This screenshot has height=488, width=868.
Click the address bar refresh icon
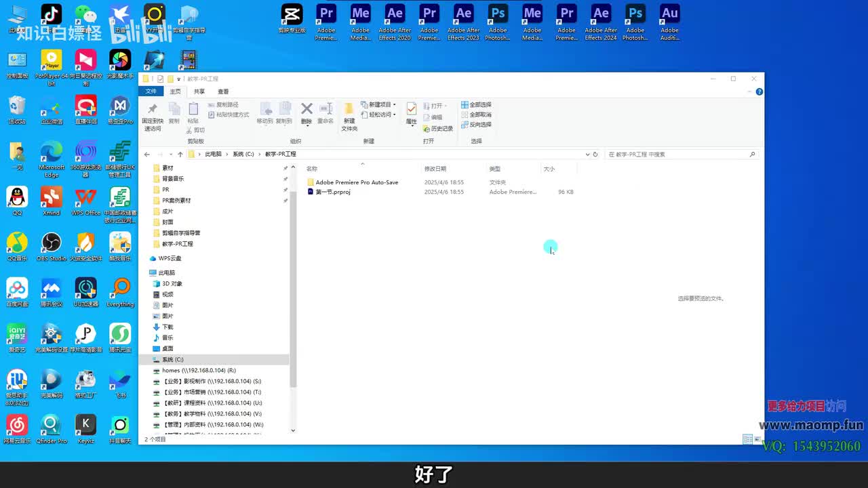coord(595,155)
